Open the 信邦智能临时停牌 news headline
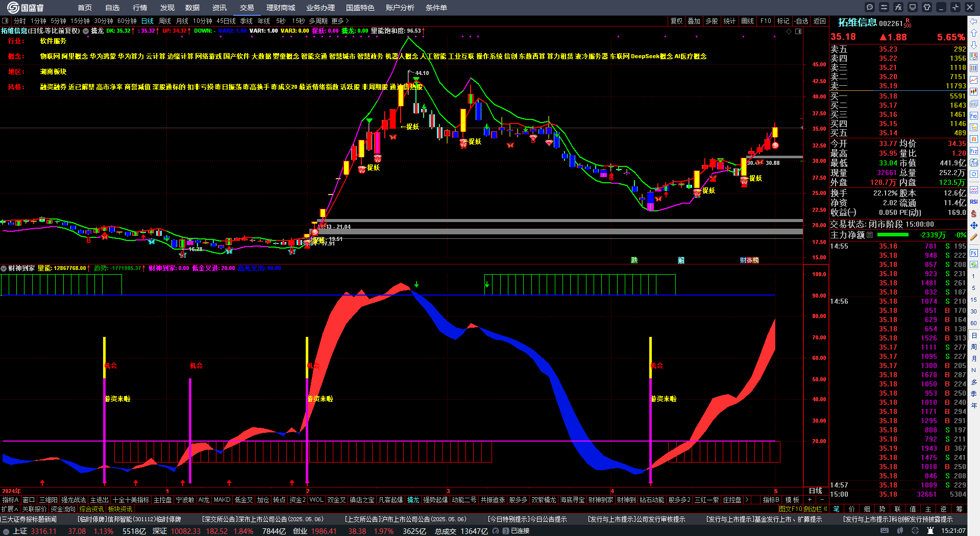The image size is (980, 536). pos(130,519)
